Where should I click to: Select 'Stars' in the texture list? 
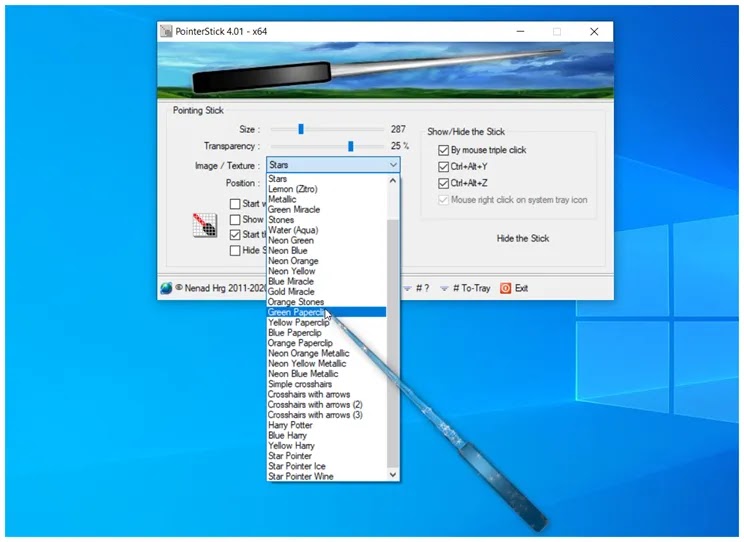[x=326, y=179]
